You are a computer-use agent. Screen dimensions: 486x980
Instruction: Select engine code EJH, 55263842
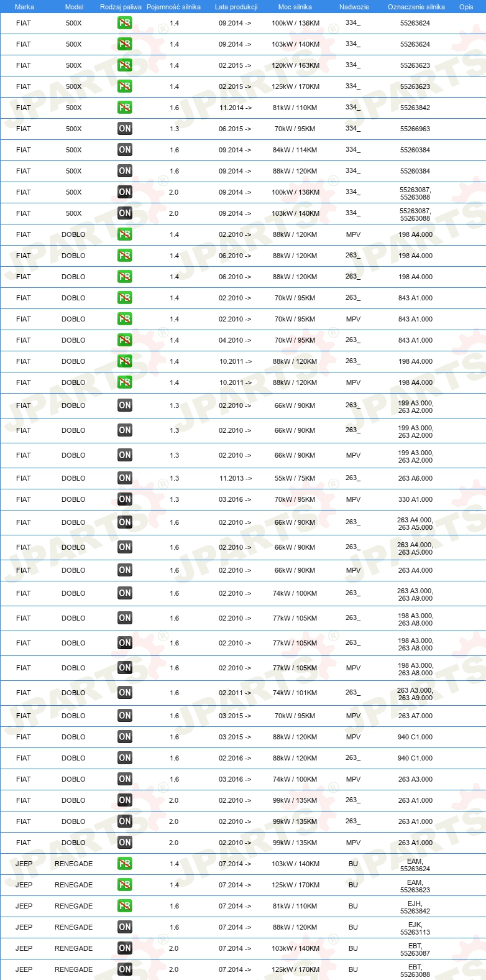[x=415, y=907]
